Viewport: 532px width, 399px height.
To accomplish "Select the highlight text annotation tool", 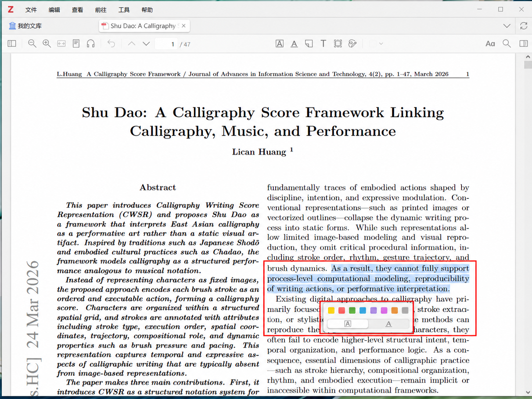I will [280, 44].
